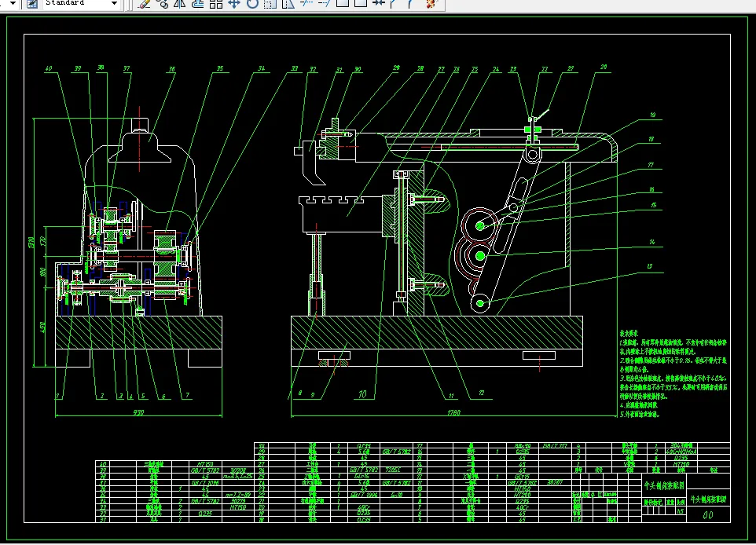Click the Explode tool icon
The image size is (756, 545).
coord(430,4)
